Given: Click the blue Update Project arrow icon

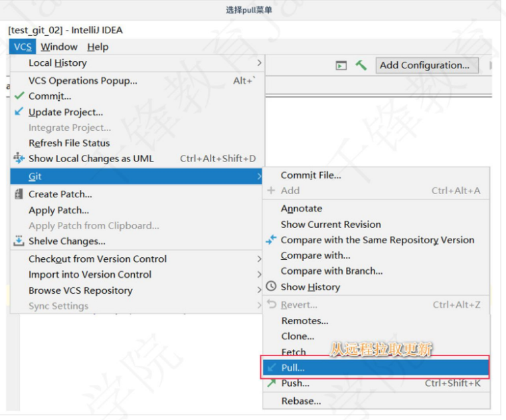Looking at the screenshot, I should (19, 112).
